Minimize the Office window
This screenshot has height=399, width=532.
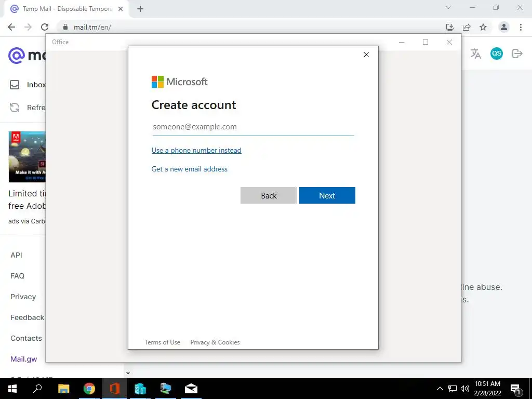click(x=402, y=42)
